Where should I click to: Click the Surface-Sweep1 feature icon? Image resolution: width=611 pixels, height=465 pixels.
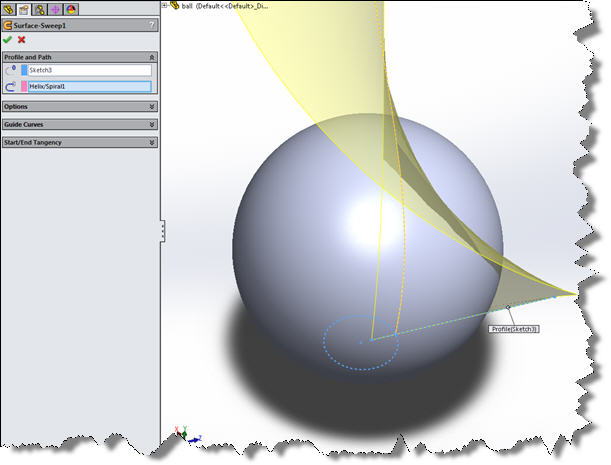tap(8, 24)
